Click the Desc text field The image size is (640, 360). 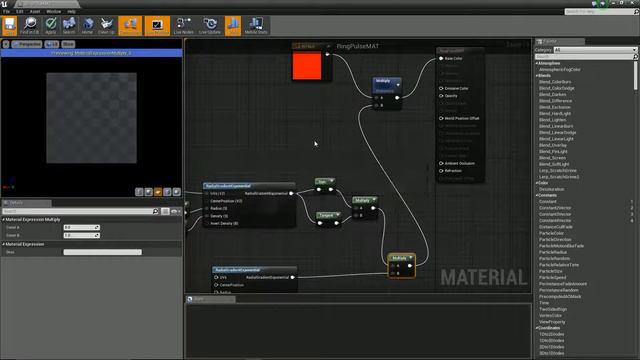click(x=102, y=252)
